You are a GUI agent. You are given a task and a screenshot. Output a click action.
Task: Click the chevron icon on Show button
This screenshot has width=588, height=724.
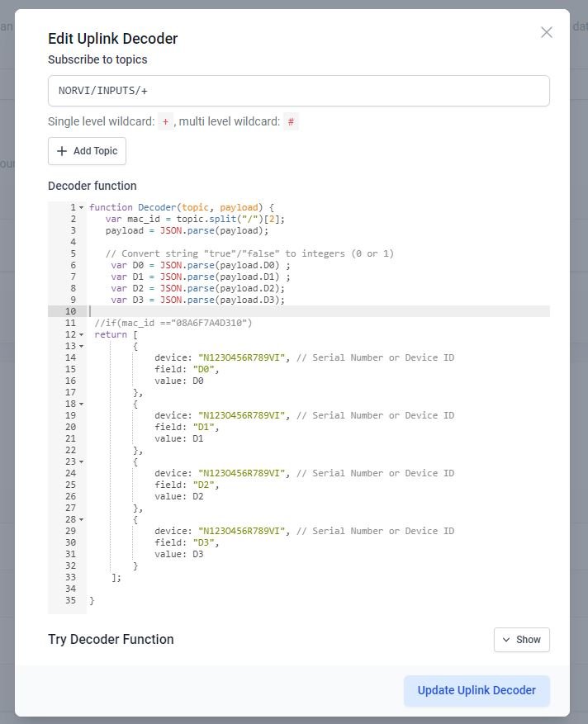point(506,640)
